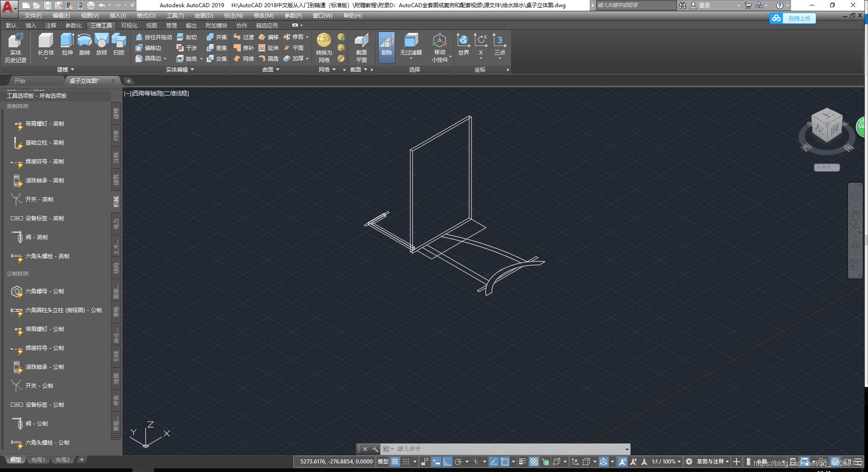Toggle dynamic input in status bar

coord(436,462)
